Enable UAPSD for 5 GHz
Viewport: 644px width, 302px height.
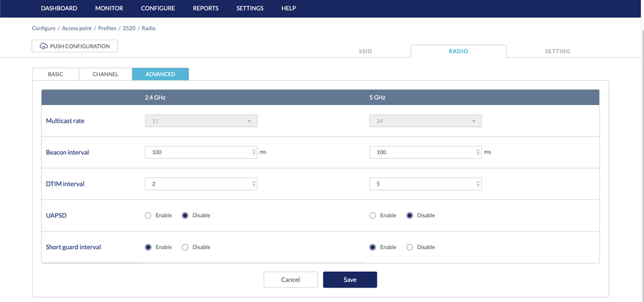(x=373, y=215)
